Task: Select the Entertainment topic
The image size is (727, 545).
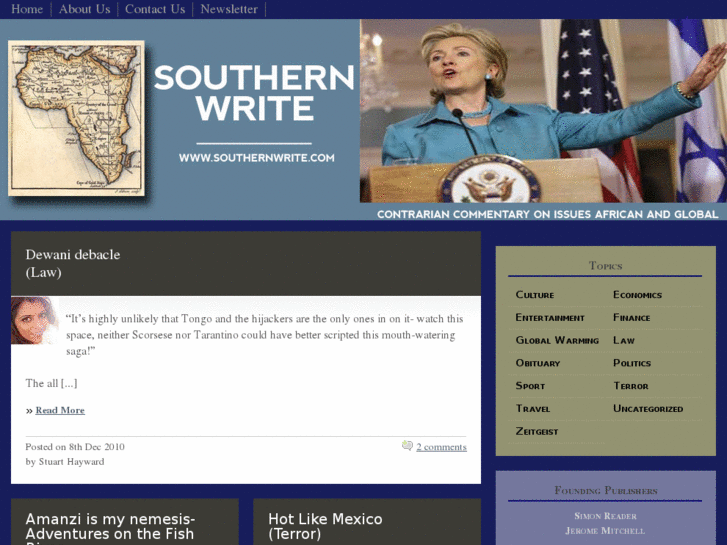Action: coord(550,318)
